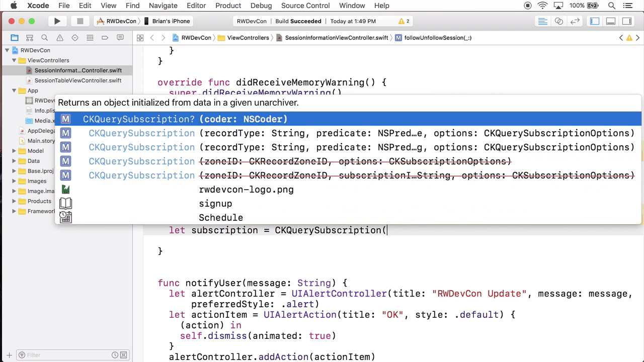
Task: Expand the Products group
Action: pos(14,201)
